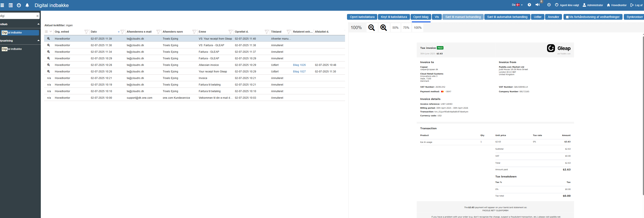This screenshot has height=218, width=644.
Task: Click in the sidebar search field
Action: pos(18,16)
